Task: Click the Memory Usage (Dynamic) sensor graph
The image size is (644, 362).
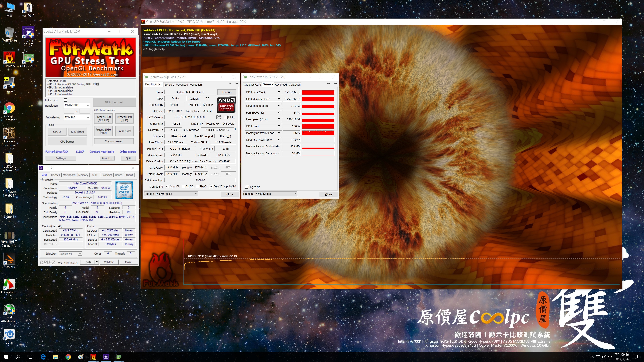Action: tap(318, 153)
